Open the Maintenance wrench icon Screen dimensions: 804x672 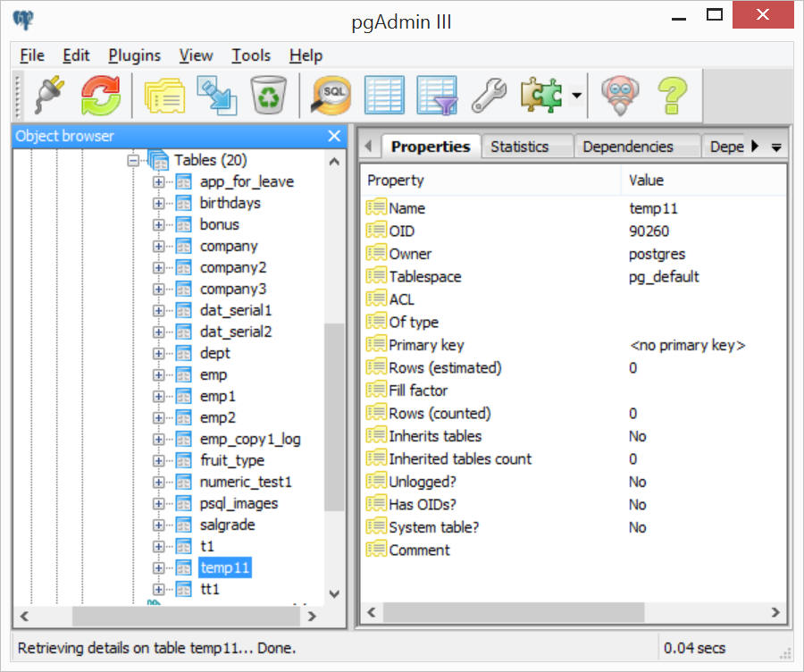490,95
